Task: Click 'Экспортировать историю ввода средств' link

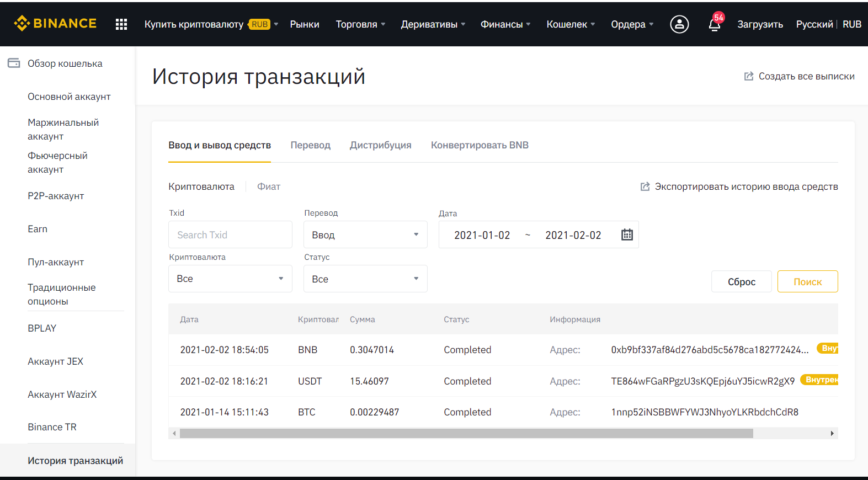Action: click(747, 186)
